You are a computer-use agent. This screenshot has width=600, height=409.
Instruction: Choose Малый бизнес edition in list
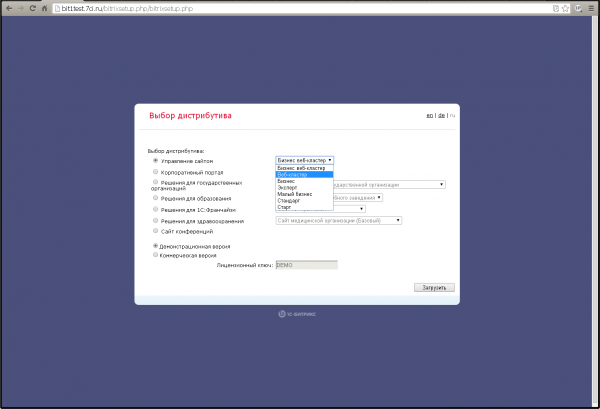[x=305, y=194]
